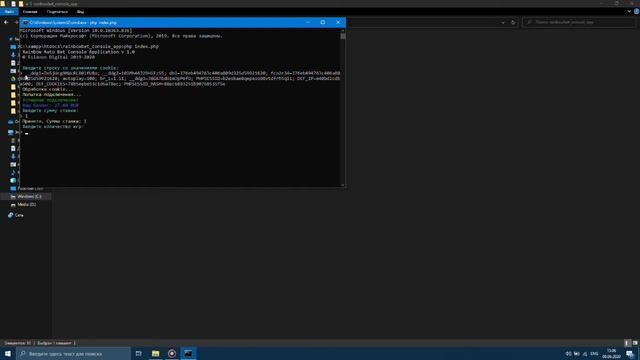640x360 pixels.
Task: Click the 'Принято. Сумма ставки: 1' line
Action: coord(54,121)
